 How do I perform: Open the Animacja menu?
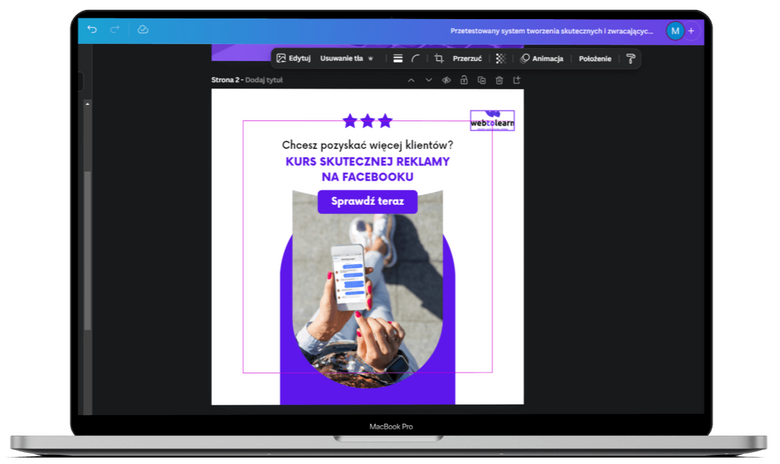coord(542,59)
